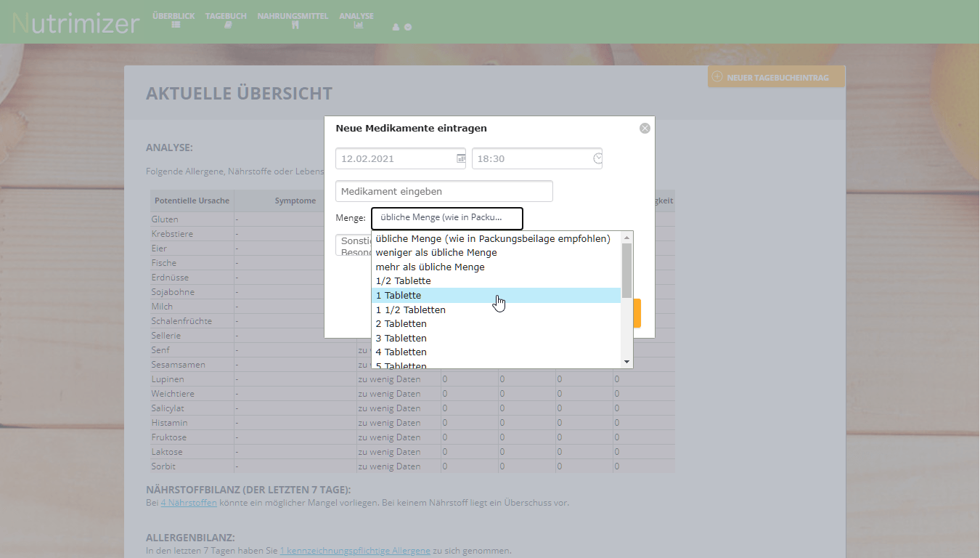The width and height of the screenshot is (980, 558).
Task: Click the dropdown list scroll up arrow
Action: coord(627,237)
